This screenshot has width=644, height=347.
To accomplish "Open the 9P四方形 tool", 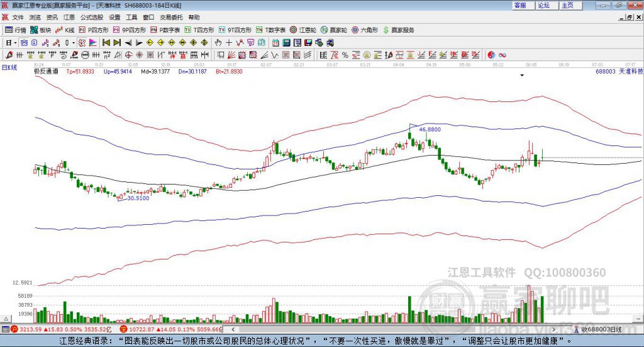I will (130, 30).
